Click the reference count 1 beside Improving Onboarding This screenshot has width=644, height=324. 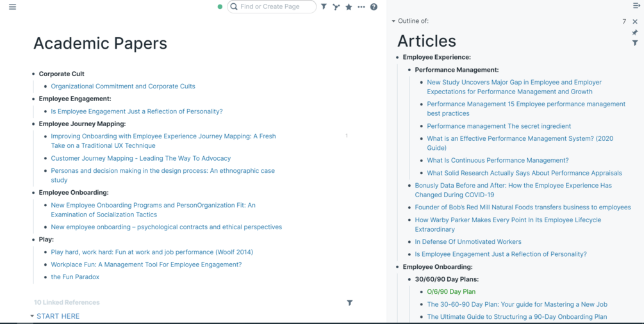click(347, 136)
